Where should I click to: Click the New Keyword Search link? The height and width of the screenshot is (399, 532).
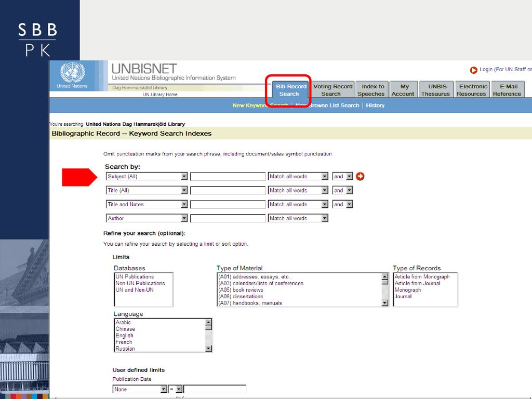[260, 105]
